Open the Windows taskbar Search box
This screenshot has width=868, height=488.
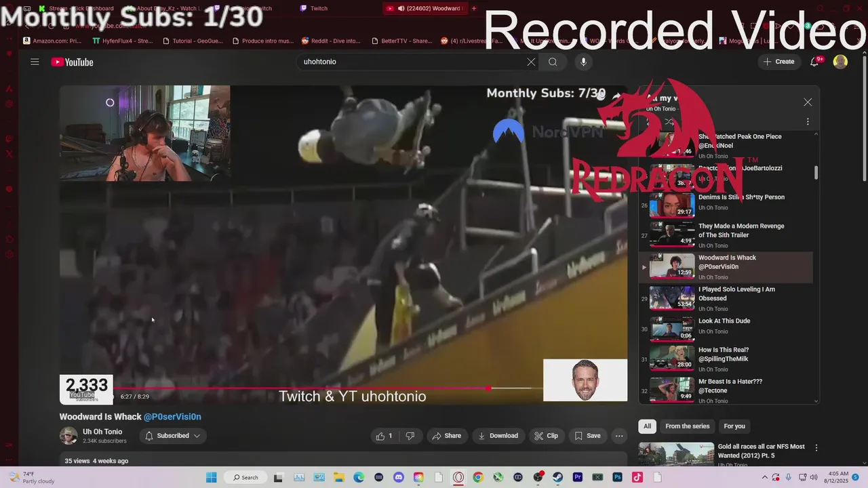coord(245,477)
